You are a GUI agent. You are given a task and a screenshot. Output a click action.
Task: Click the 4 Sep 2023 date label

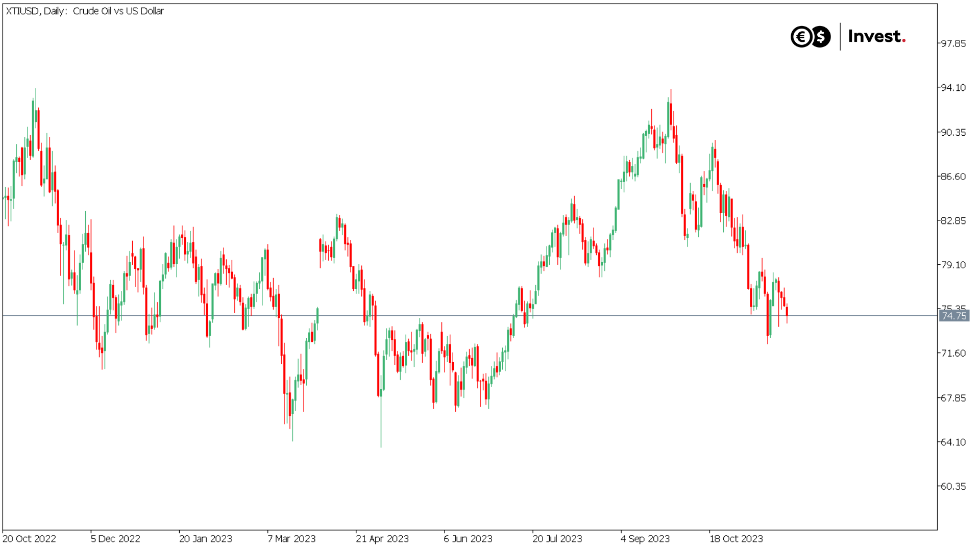pyautogui.click(x=645, y=539)
